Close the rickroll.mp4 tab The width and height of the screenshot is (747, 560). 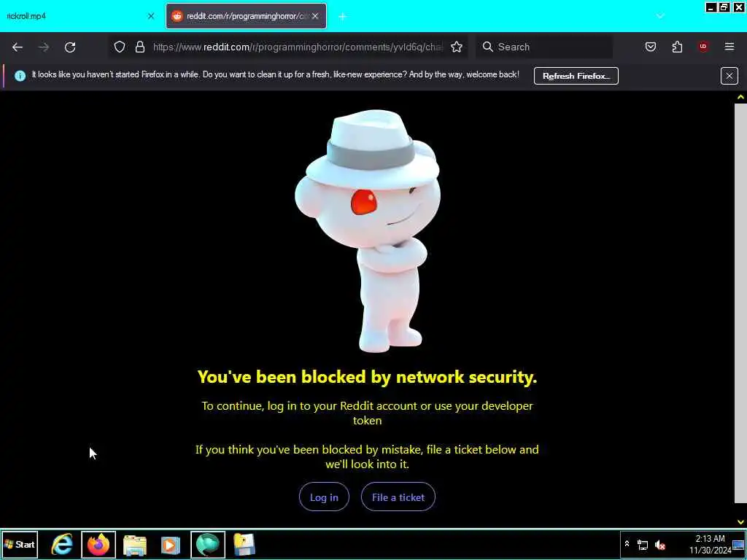(151, 16)
